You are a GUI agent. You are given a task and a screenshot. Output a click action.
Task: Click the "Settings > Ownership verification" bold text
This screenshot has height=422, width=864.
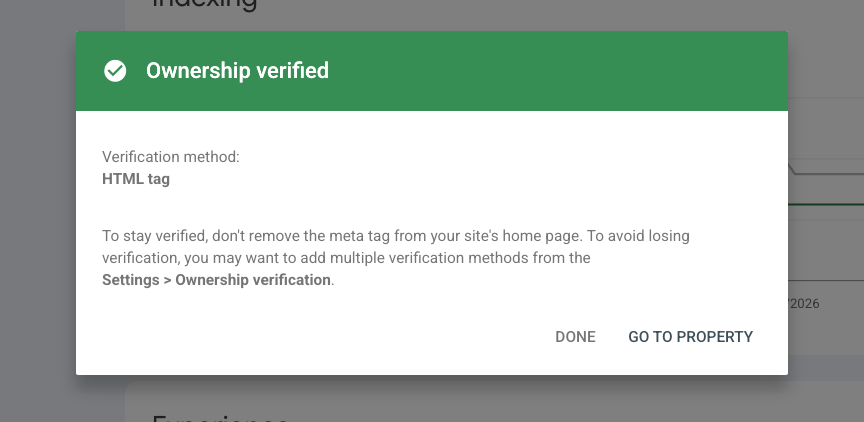(x=216, y=280)
